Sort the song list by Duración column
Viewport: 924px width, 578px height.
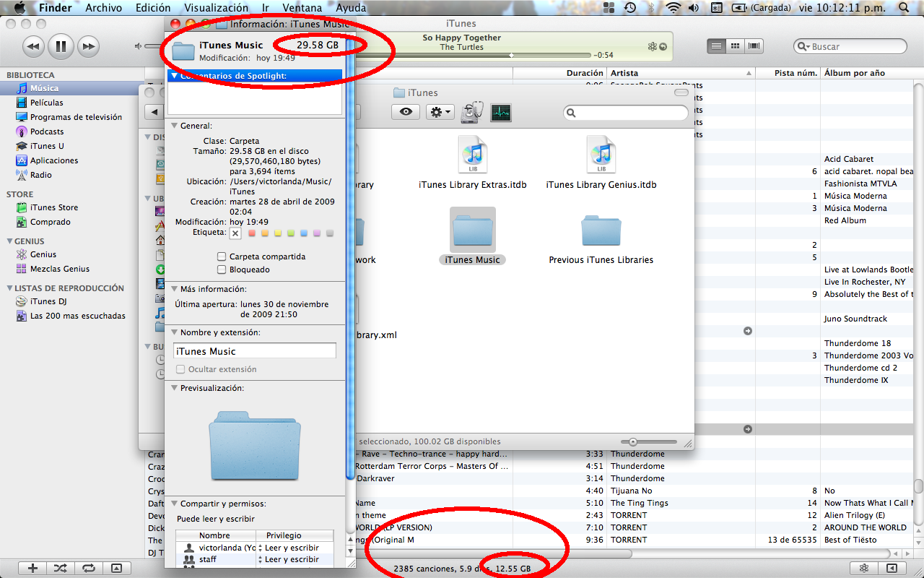click(559, 73)
